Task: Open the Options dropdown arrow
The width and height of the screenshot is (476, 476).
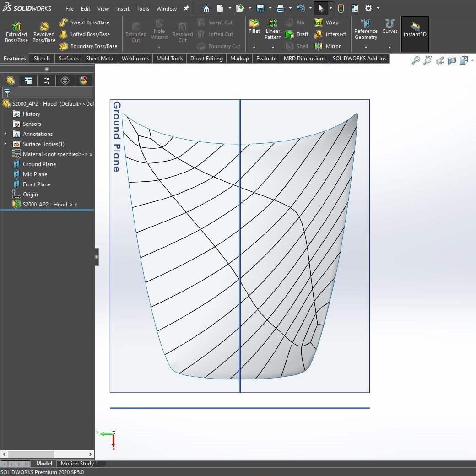Action: coord(378,8)
